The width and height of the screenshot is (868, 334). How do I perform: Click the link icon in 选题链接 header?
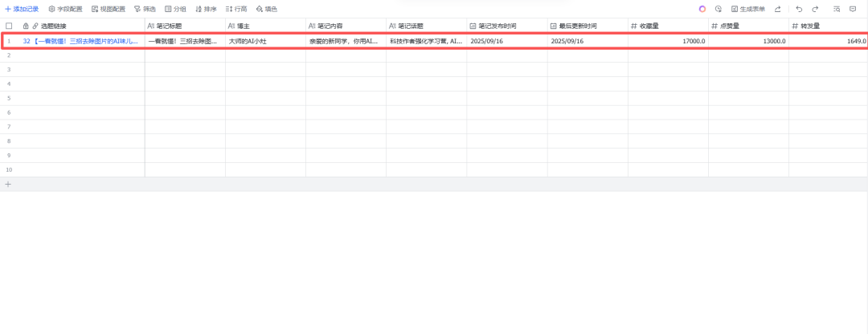click(x=35, y=26)
